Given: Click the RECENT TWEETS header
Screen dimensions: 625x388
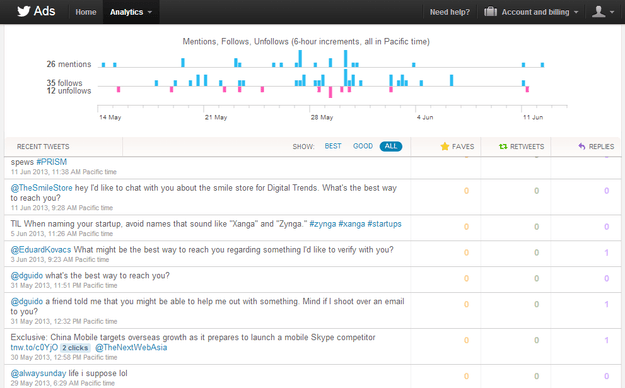Looking at the screenshot, I should (43, 146).
